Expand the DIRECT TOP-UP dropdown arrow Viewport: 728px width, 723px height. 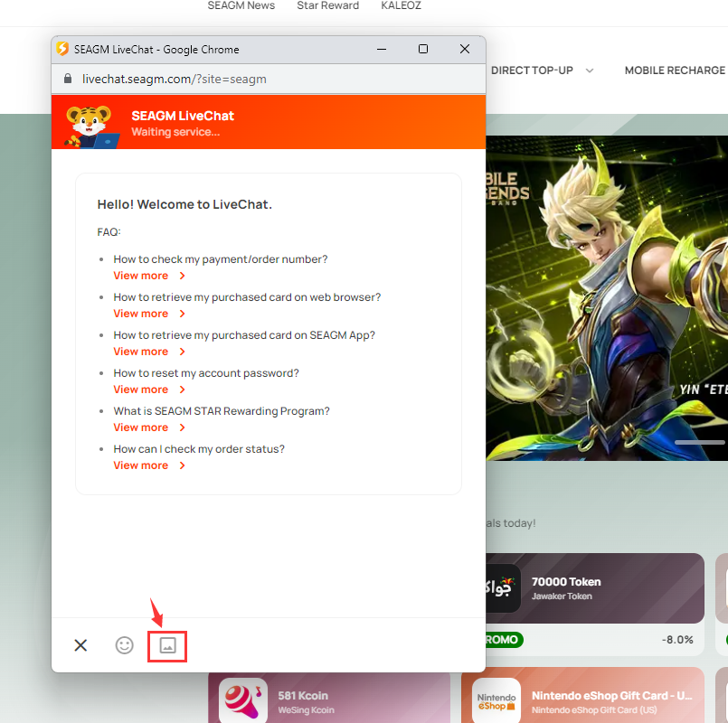590,70
